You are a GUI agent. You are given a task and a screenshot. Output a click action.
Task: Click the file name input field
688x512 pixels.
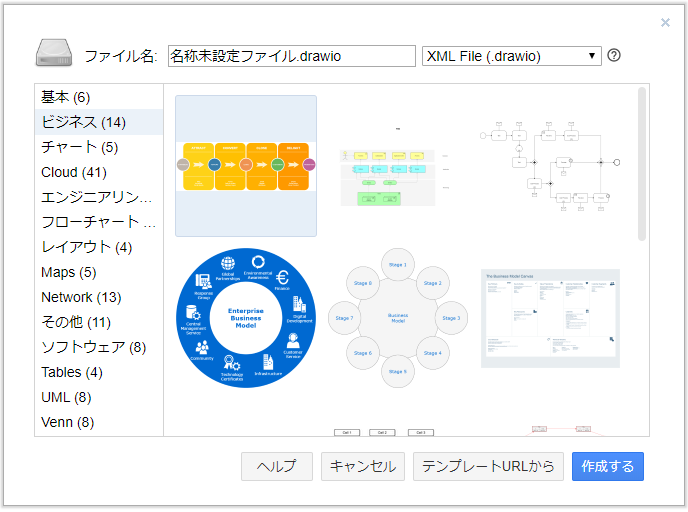(291, 56)
